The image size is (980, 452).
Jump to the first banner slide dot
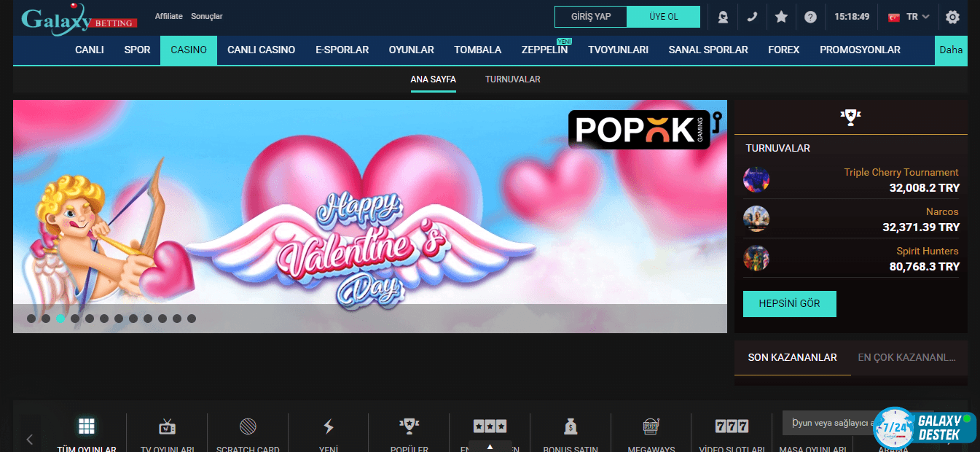pos(31,319)
